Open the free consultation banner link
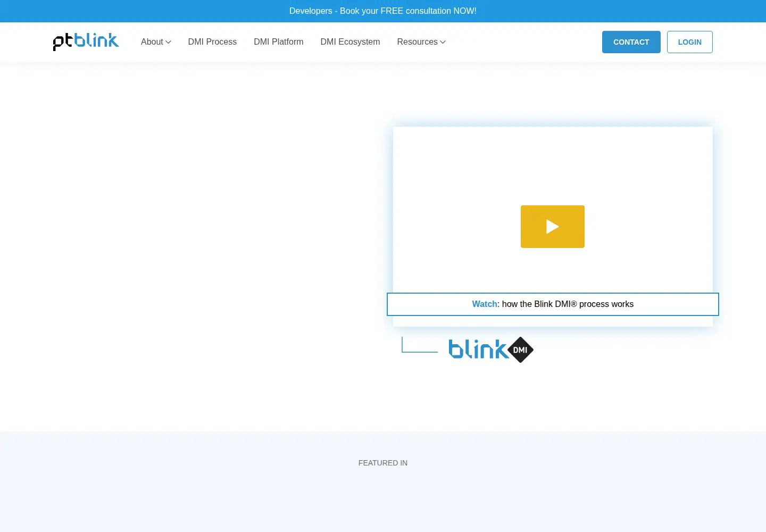This screenshot has width=766, height=532. tap(383, 11)
